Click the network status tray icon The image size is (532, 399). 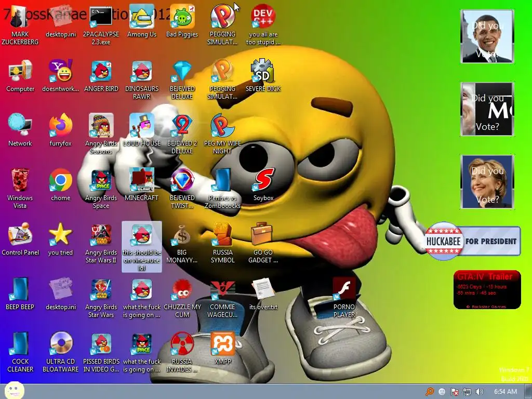pos(467,392)
